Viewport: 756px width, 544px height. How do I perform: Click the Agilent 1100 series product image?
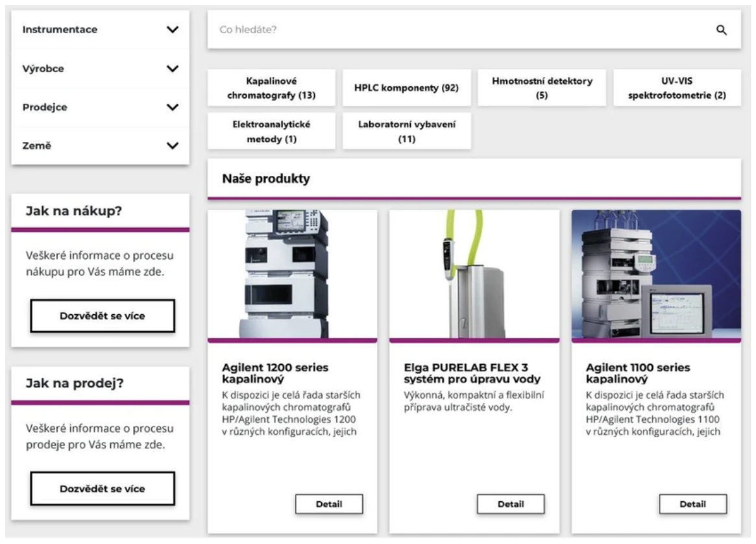pos(656,274)
